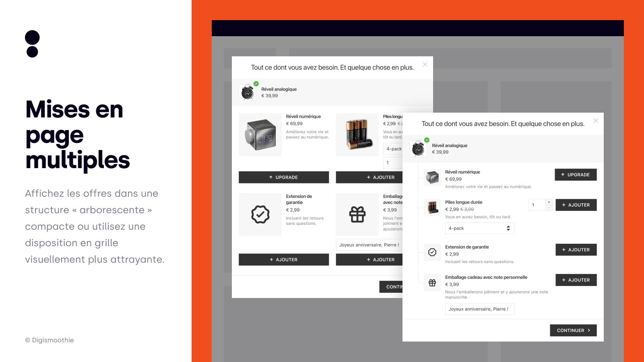Add Piles longue durée in front popup

(576, 205)
